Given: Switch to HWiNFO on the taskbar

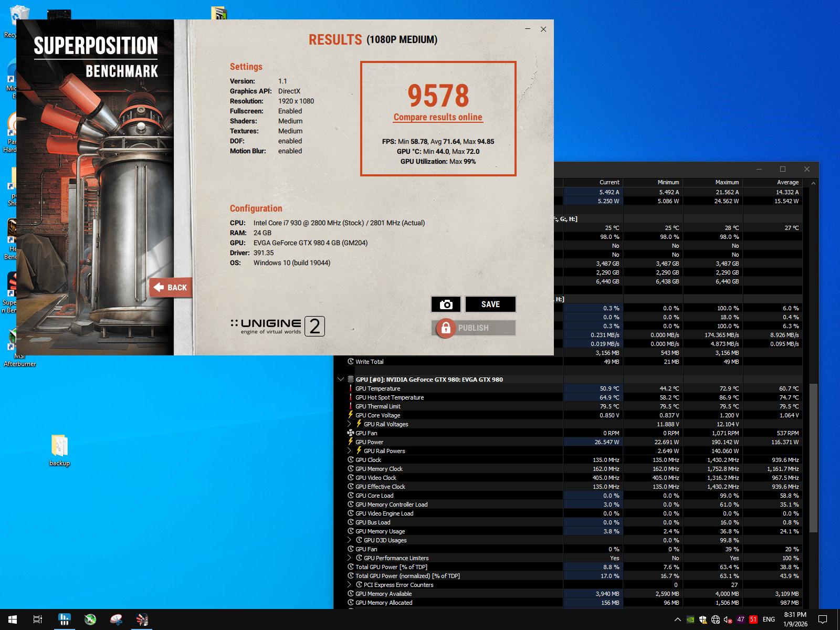Looking at the screenshot, I should (x=64, y=619).
